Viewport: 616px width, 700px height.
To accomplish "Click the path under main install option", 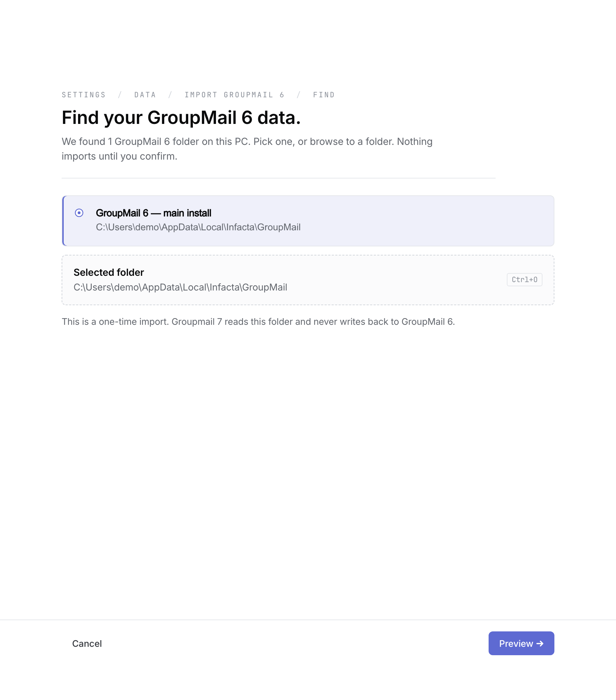I will point(198,227).
